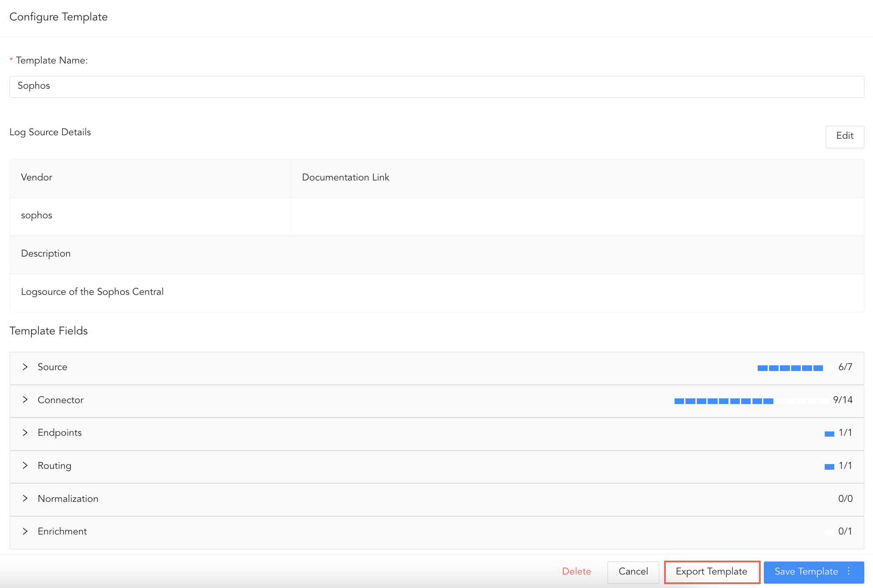
Task: Open Save Template three-dot options
Action: click(x=849, y=571)
